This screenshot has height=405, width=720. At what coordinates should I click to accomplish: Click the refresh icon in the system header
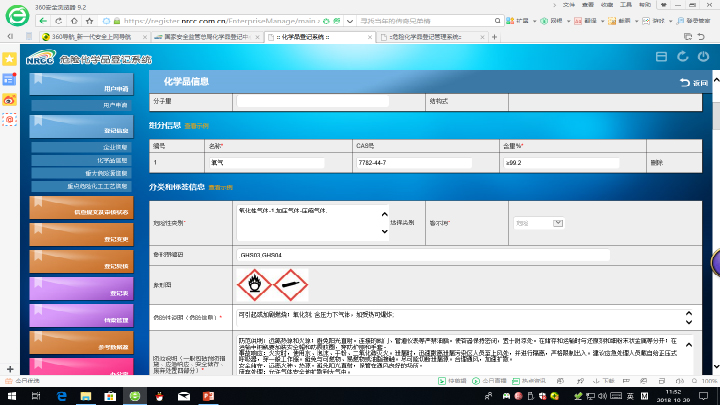(x=681, y=57)
